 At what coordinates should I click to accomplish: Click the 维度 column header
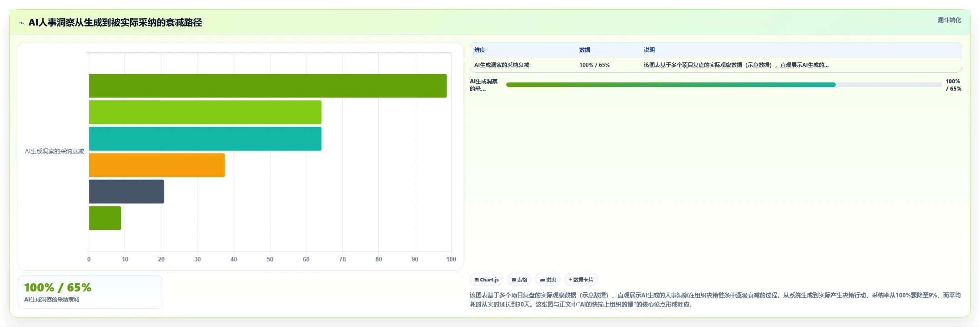click(x=480, y=50)
